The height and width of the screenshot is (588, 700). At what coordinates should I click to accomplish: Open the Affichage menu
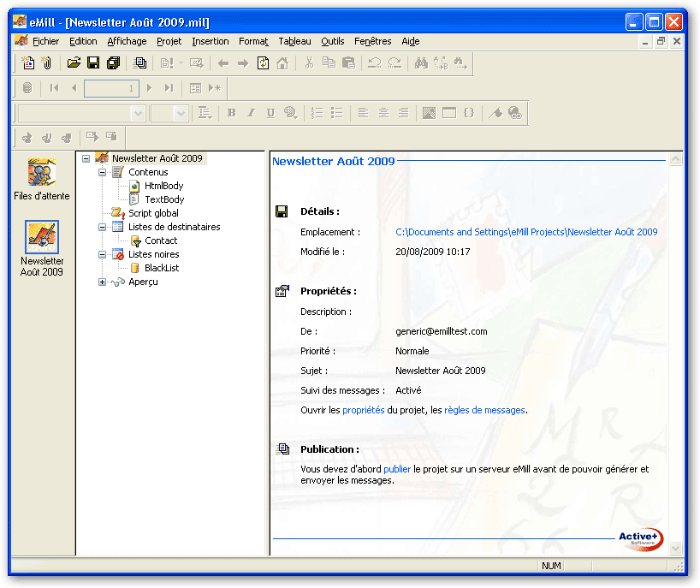pyautogui.click(x=127, y=42)
